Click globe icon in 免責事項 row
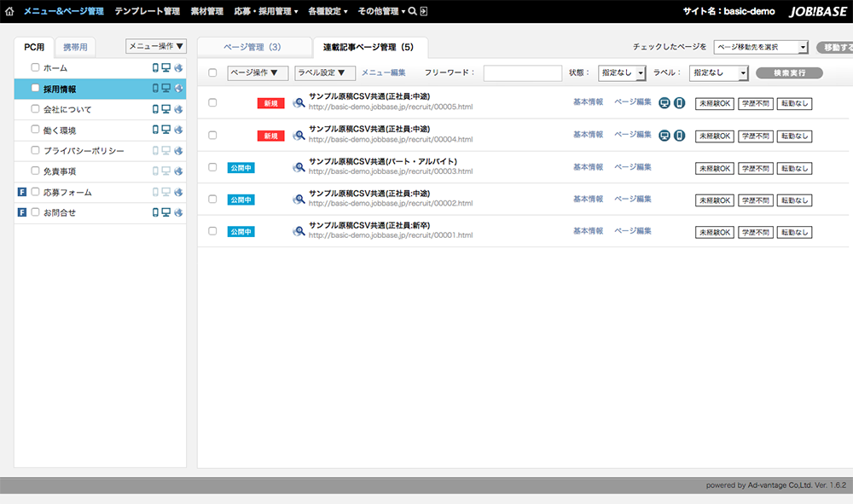 point(178,171)
